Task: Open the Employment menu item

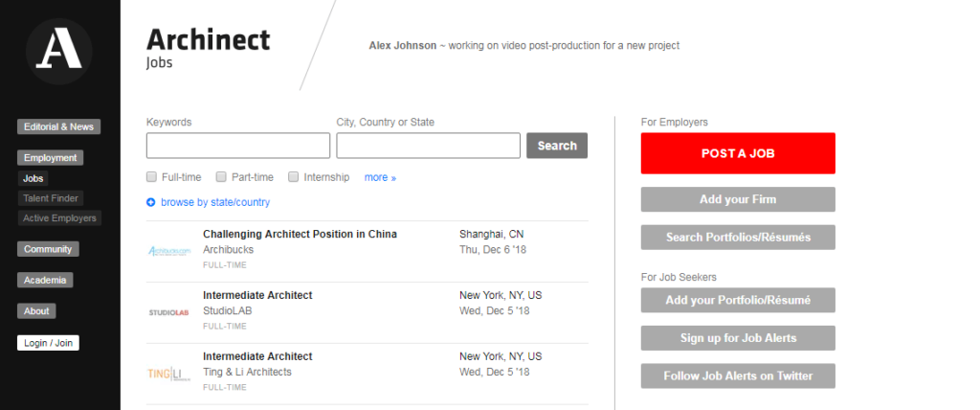Action: click(50, 158)
